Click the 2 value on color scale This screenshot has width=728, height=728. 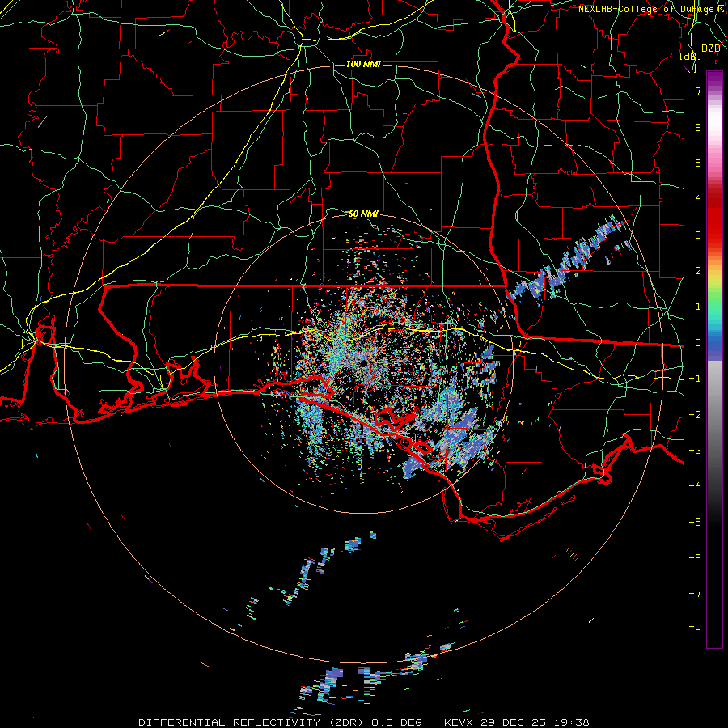[698, 271]
